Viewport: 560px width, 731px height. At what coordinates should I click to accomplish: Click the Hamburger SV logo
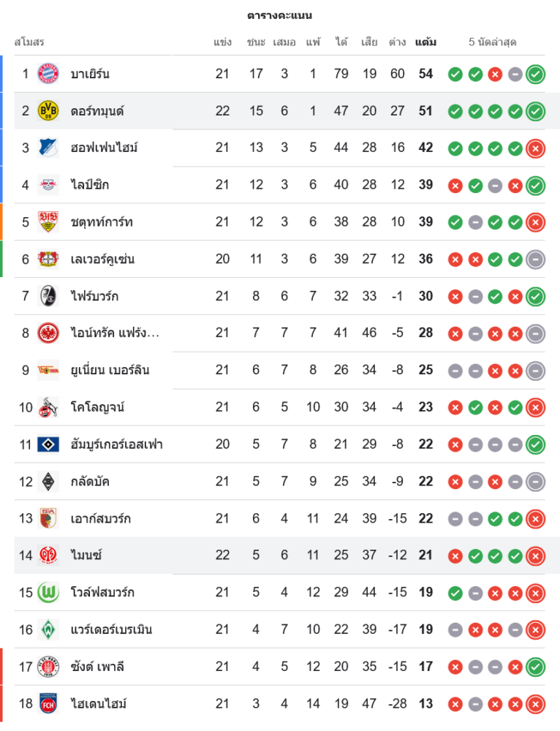(48, 444)
